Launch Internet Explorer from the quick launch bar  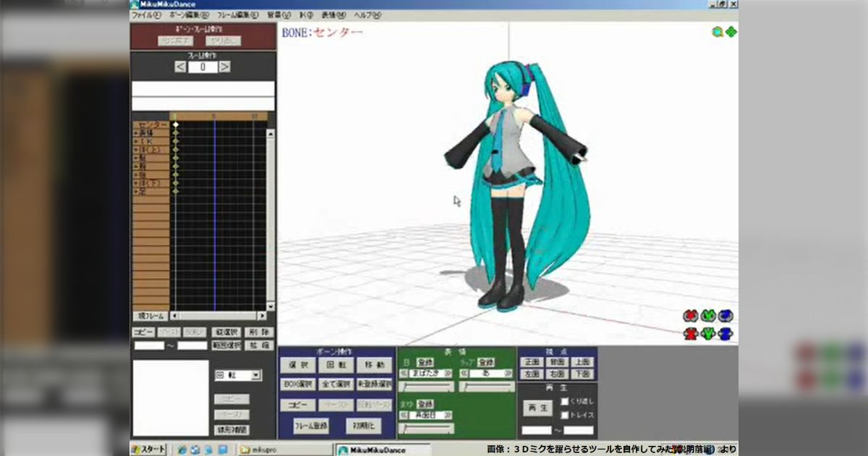click(x=182, y=449)
